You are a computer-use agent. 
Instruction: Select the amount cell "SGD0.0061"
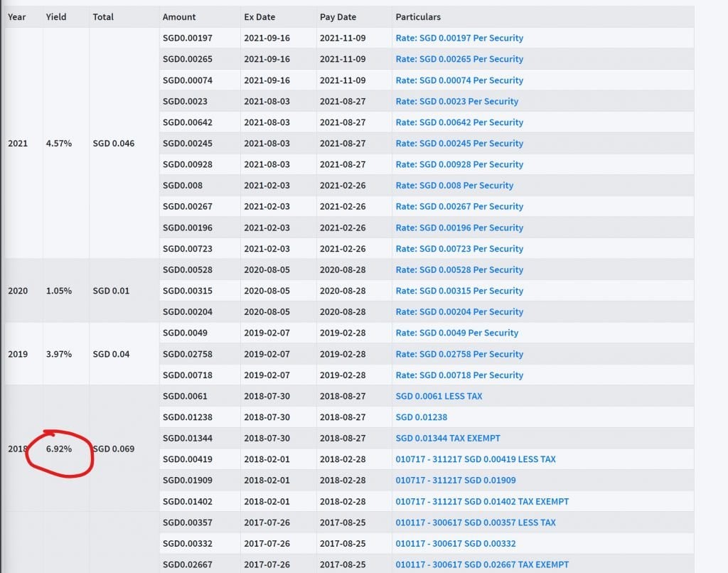pos(185,396)
